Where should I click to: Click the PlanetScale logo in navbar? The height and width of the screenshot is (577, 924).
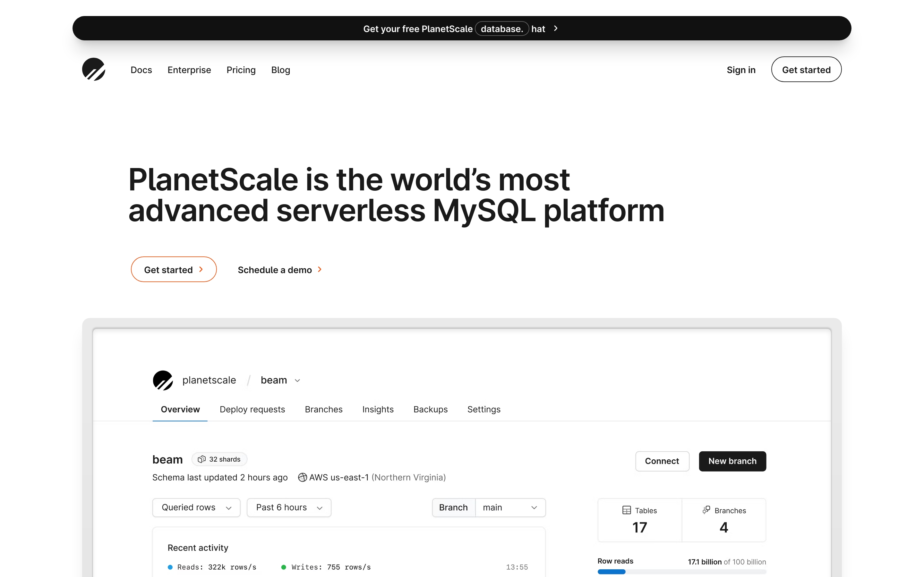point(94,70)
